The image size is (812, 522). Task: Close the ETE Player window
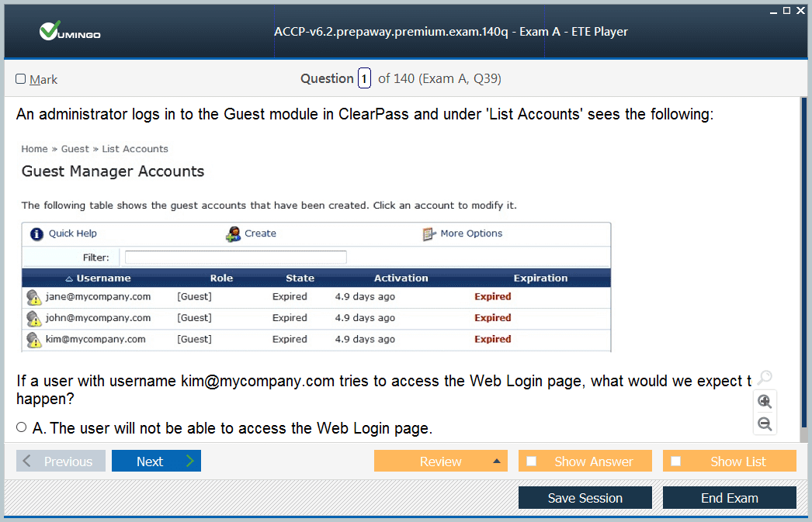point(800,10)
